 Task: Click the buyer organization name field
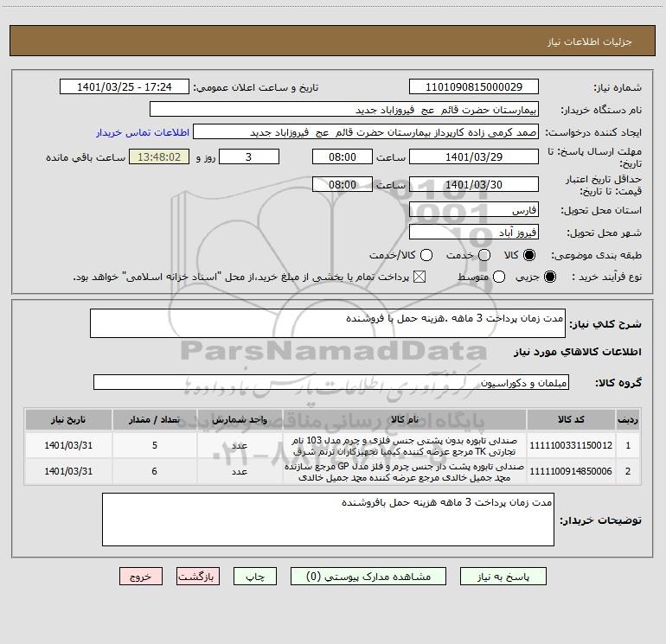click(344, 110)
